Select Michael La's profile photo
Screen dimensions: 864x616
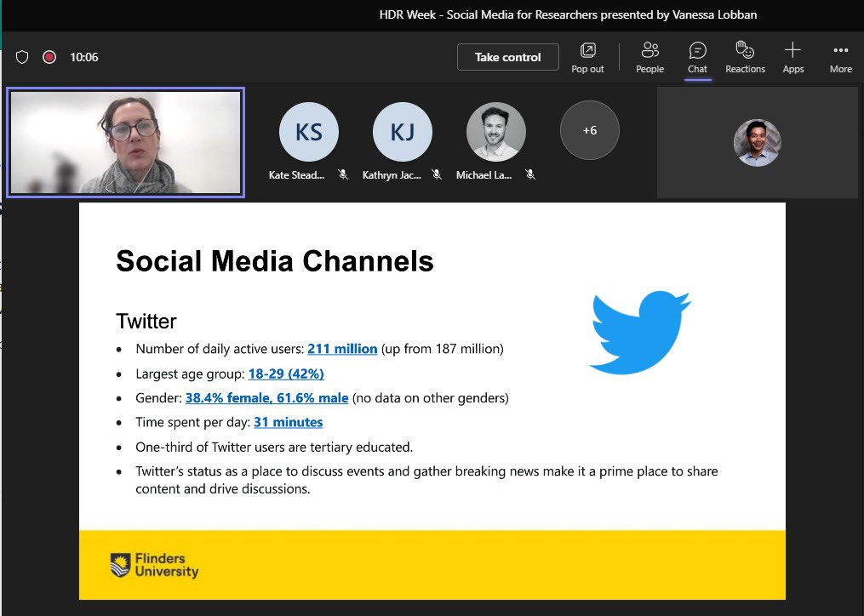(x=496, y=132)
